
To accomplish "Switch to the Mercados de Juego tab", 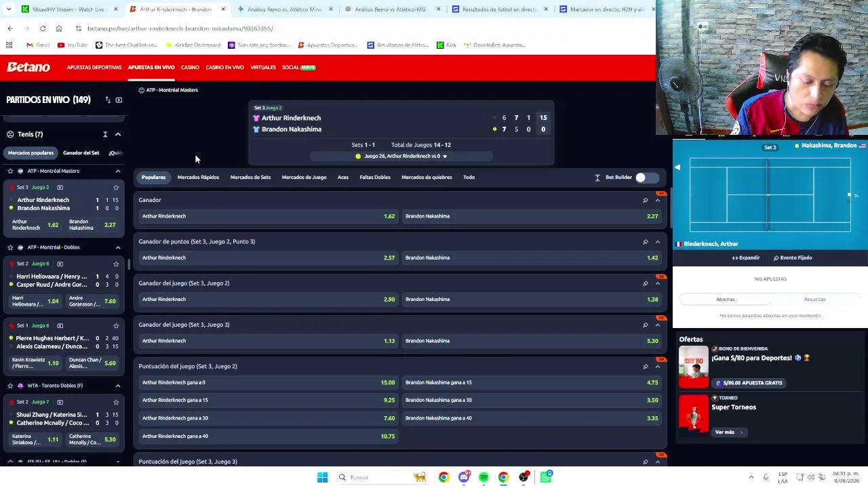I will point(304,178).
